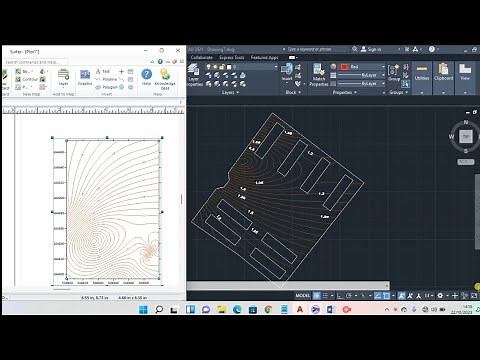The width and height of the screenshot is (480, 360).
Task: Open the object color wheel icon
Action: [x=333, y=67]
